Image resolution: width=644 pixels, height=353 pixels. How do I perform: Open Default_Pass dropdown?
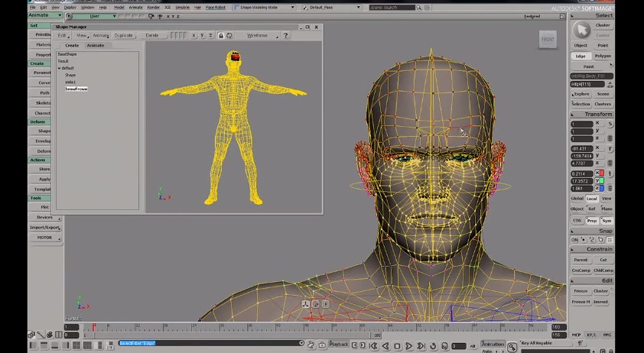pyautogui.click(x=331, y=8)
